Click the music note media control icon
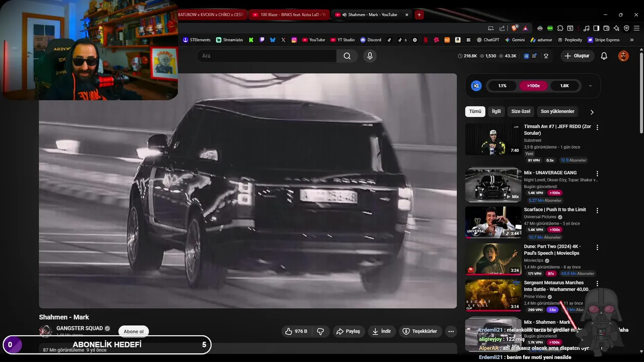This screenshot has height=362, width=644. [586, 29]
